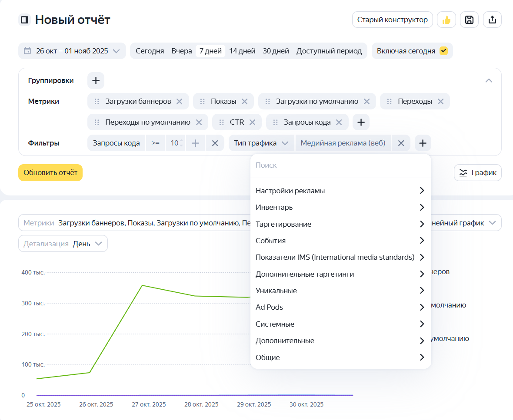Open the Тип трафика filter dropdown
The width and height of the screenshot is (513, 420).
tap(261, 143)
